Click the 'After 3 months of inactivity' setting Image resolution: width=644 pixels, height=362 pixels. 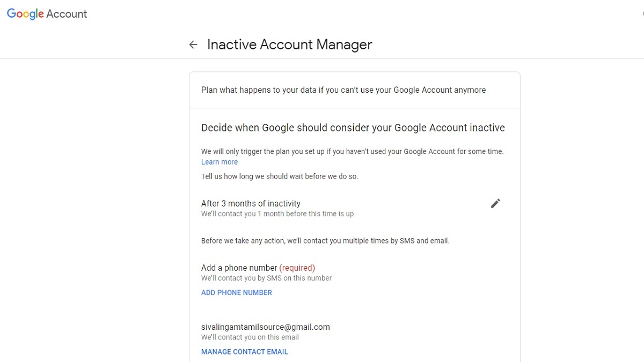(x=251, y=203)
